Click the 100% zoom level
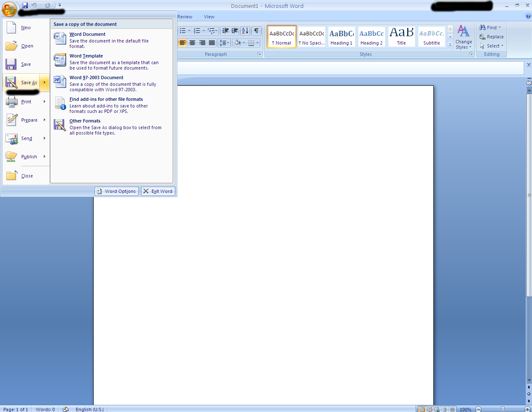The width and height of the screenshot is (532, 412). [465, 410]
